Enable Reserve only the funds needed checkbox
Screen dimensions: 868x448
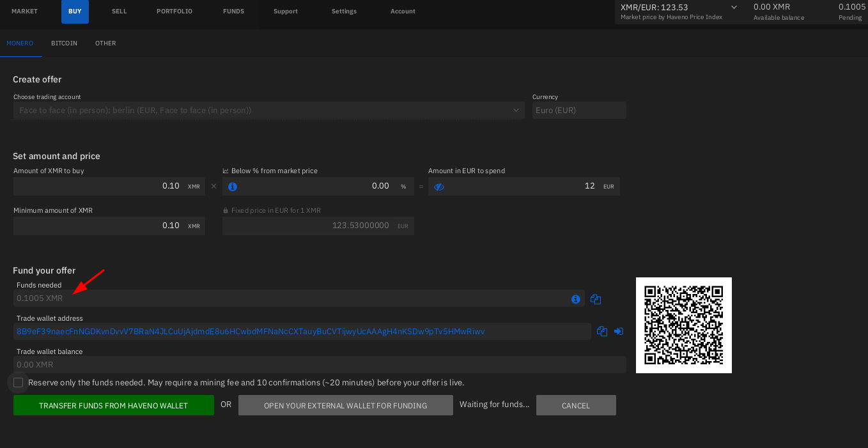click(19, 383)
